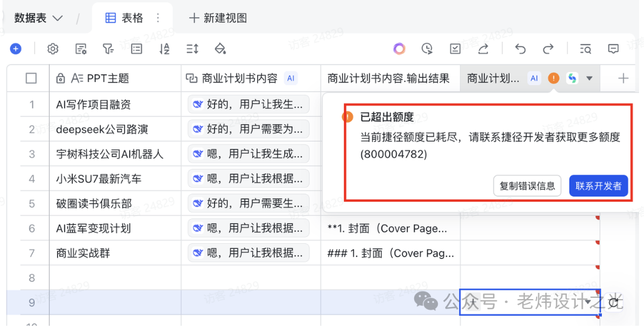
Task: Click 新建视图 to create a view
Action: click(x=218, y=17)
